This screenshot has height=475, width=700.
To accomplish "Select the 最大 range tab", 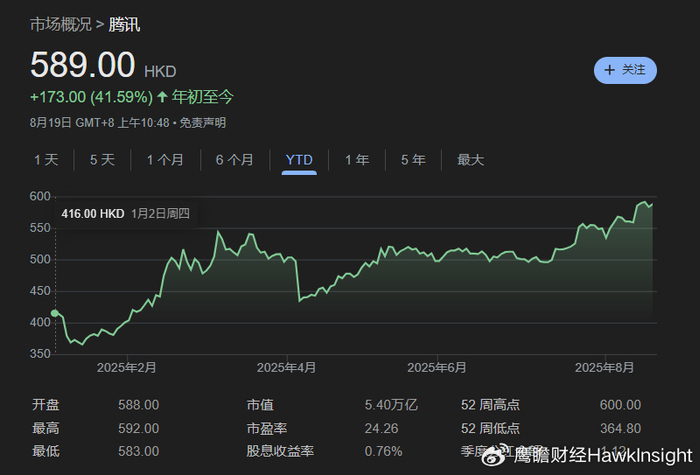I will pyautogui.click(x=471, y=160).
